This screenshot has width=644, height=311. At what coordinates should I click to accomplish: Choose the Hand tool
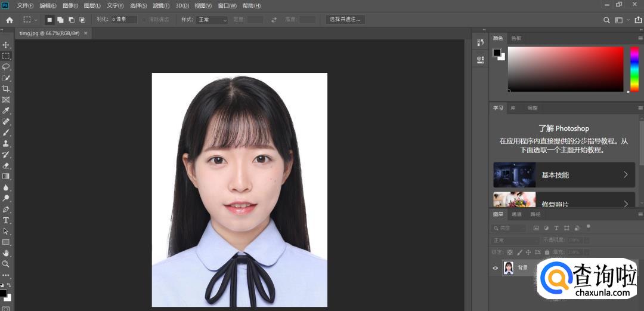[x=6, y=253]
